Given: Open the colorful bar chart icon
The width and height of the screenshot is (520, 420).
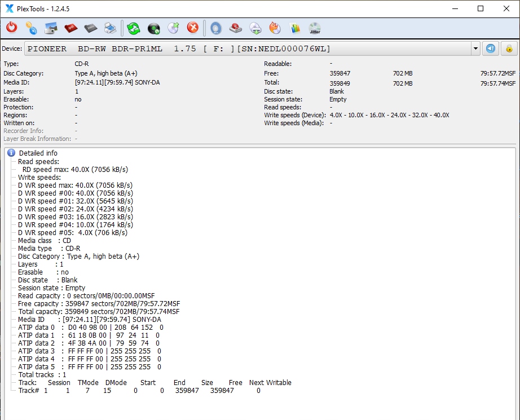Looking at the screenshot, I should pos(294,28).
